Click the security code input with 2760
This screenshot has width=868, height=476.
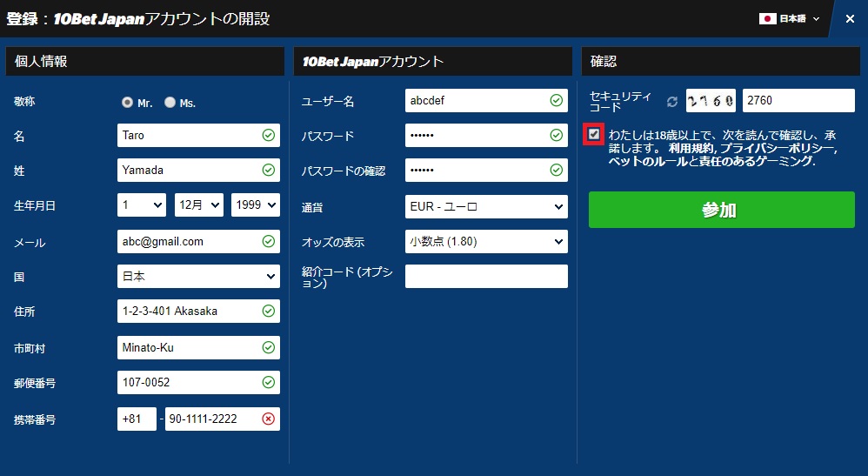tap(798, 100)
